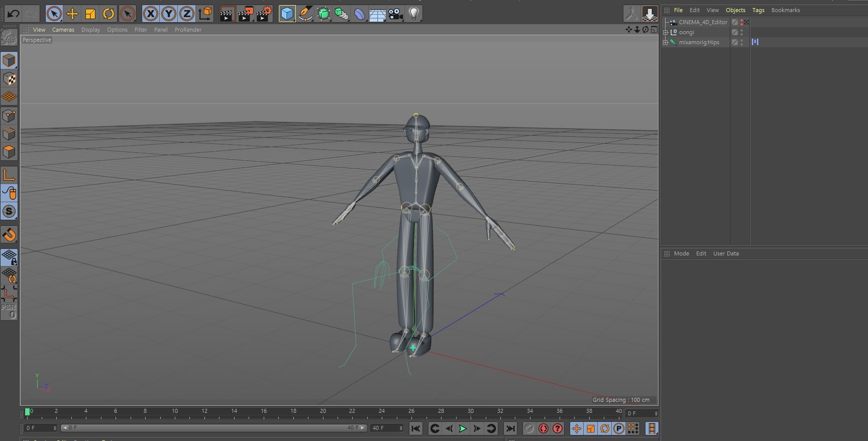Step back one frame
This screenshot has height=441, width=868.
click(x=449, y=428)
